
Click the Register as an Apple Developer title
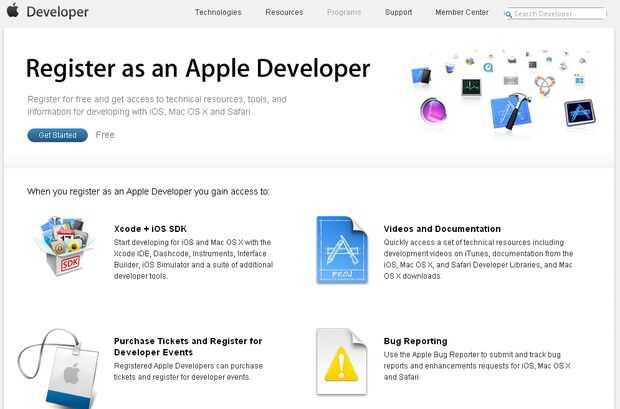point(198,69)
